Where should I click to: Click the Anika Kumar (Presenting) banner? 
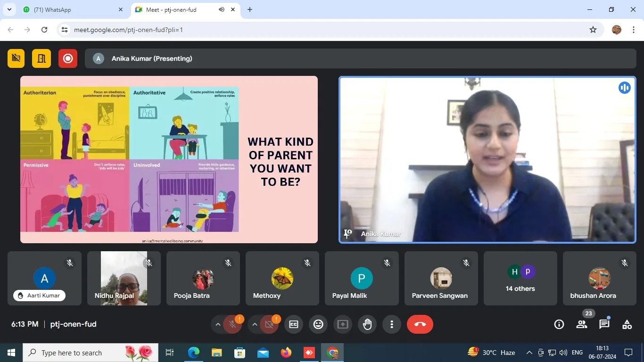point(360,58)
